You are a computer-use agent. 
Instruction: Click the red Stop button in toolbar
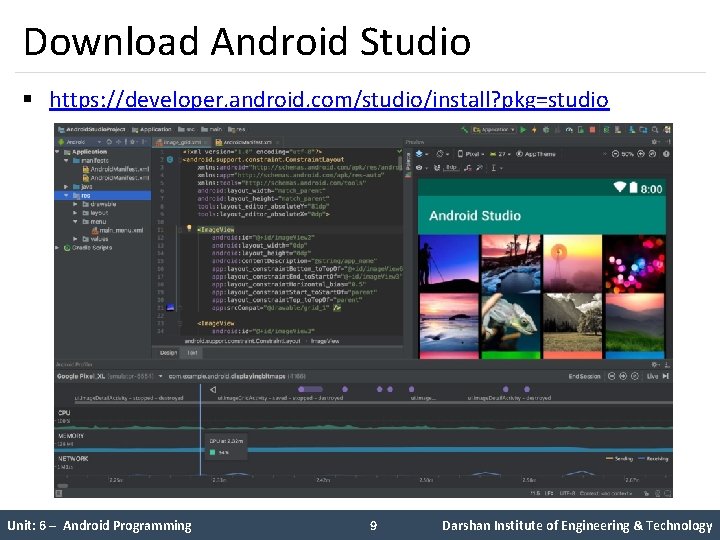click(590, 130)
